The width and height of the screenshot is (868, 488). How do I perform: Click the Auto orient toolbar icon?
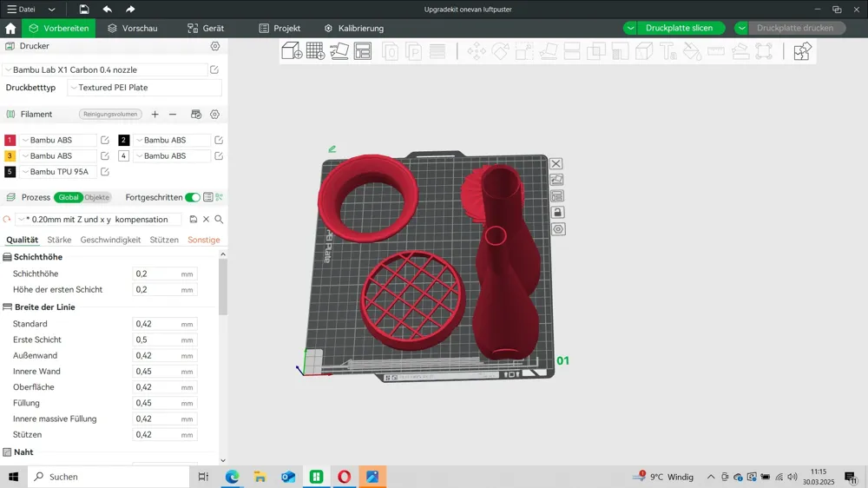point(339,51)
